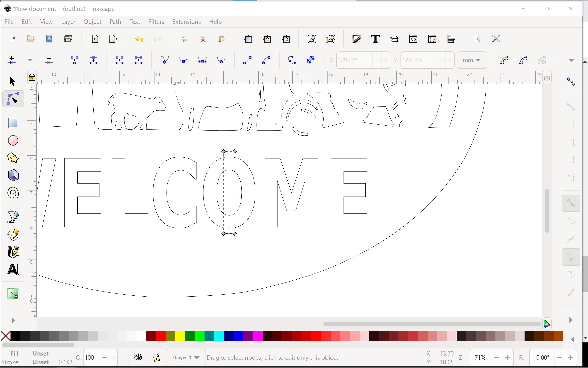
Task: Open the Extensions menu
Action: click(186, 22)
